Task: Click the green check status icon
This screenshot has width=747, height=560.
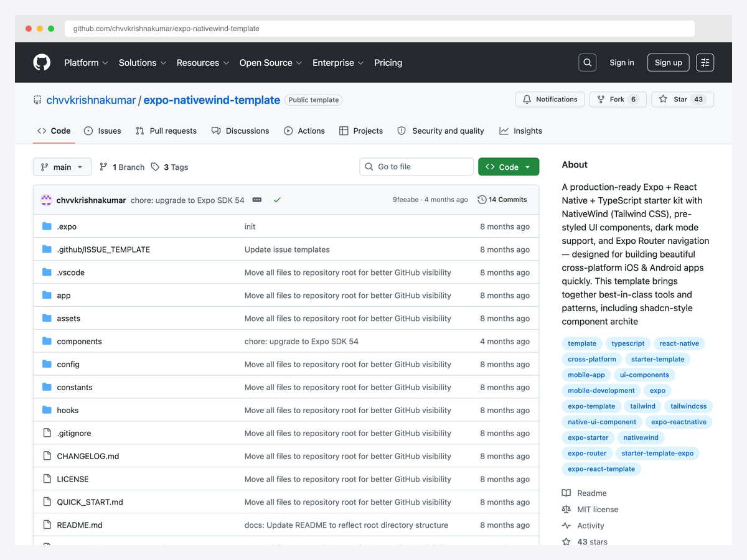Action: (x=277, y=200)
